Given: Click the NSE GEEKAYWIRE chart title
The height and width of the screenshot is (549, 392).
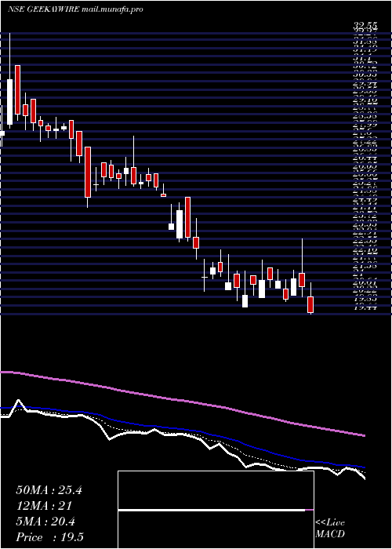Looking at the screenshot, I should [75, 9].
